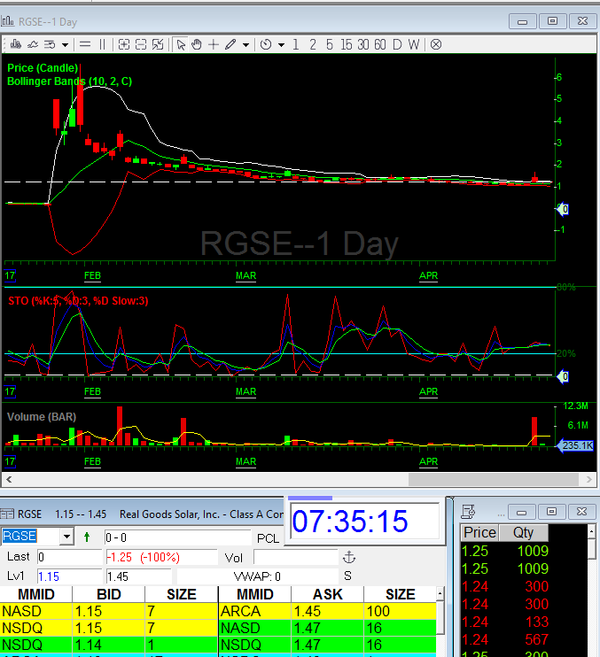
Task: Open the RGSE symbol dropdown arrow
Action: click(67, 536)
